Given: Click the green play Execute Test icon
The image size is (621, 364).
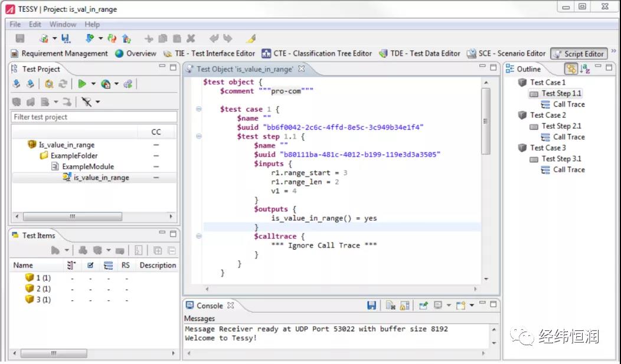Looking at the screenshot, I should tap(82, 84).
